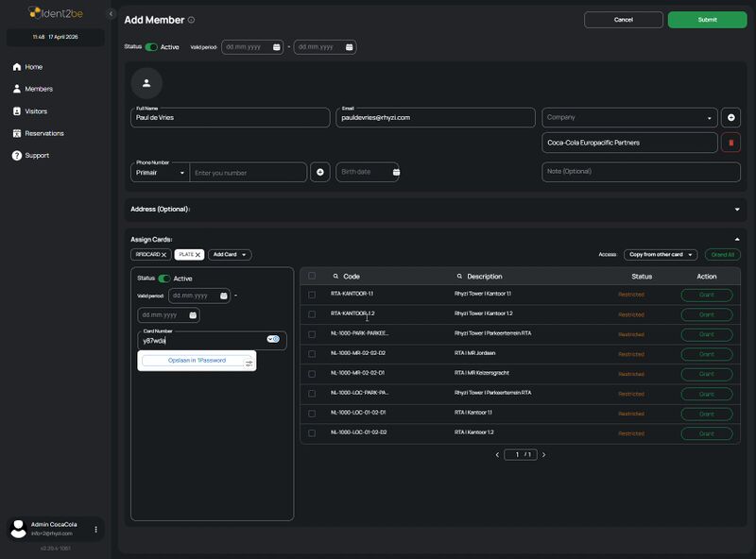
Task: Open the Primair phone type dropdown
Action: point(159,172)
